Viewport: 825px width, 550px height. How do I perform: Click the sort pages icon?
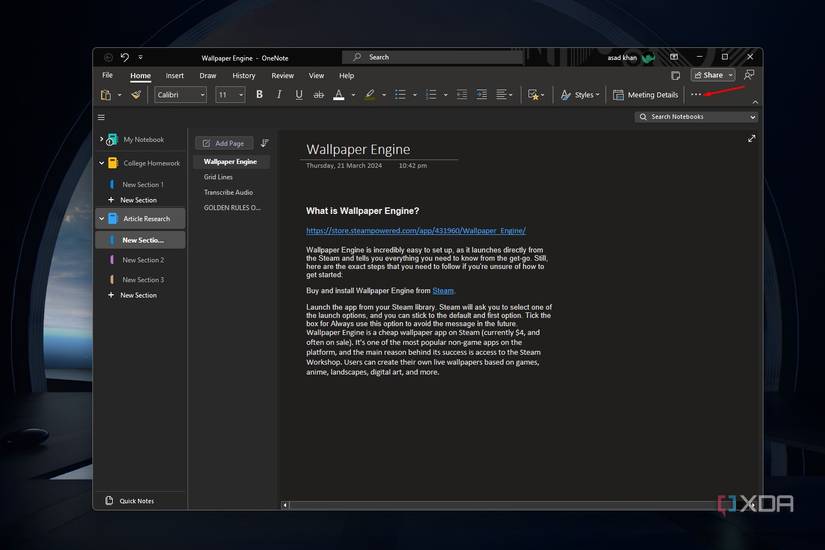tap(265, 143)
